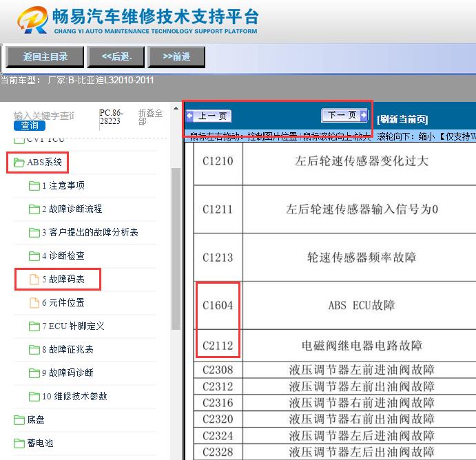Open 8 故障征兆表 entry

click(x=68, y=349)
